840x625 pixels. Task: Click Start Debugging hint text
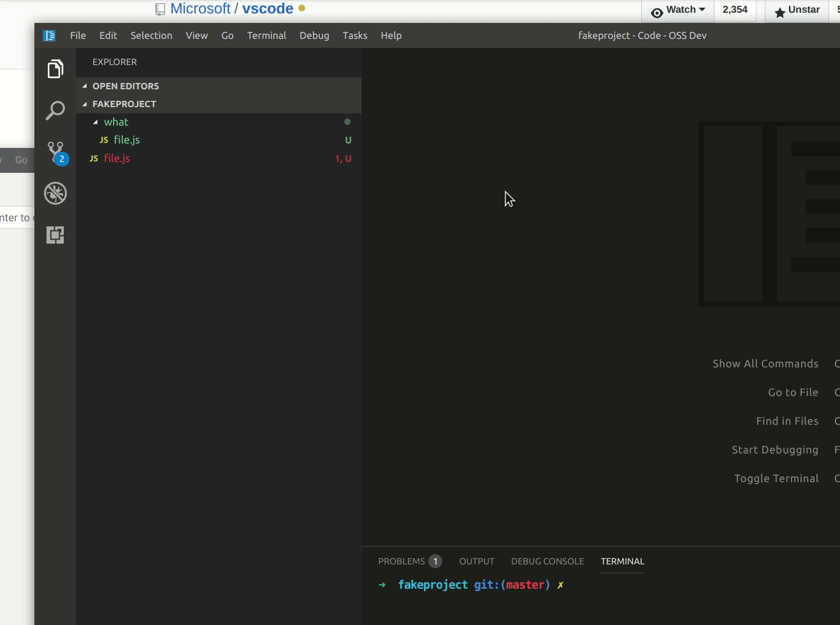pos(775,450)
